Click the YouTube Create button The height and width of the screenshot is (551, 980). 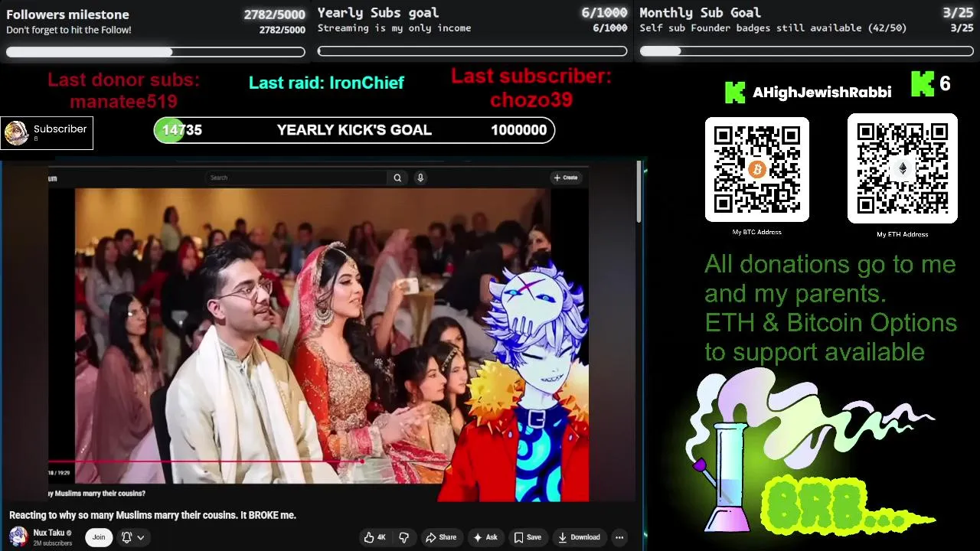click(x=566, y=178)
